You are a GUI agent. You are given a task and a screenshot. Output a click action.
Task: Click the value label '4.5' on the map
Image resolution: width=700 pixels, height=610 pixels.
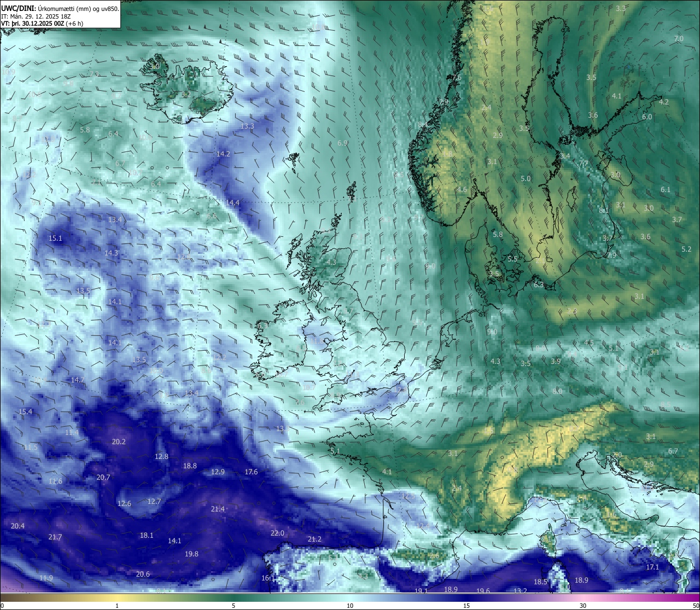589,343
